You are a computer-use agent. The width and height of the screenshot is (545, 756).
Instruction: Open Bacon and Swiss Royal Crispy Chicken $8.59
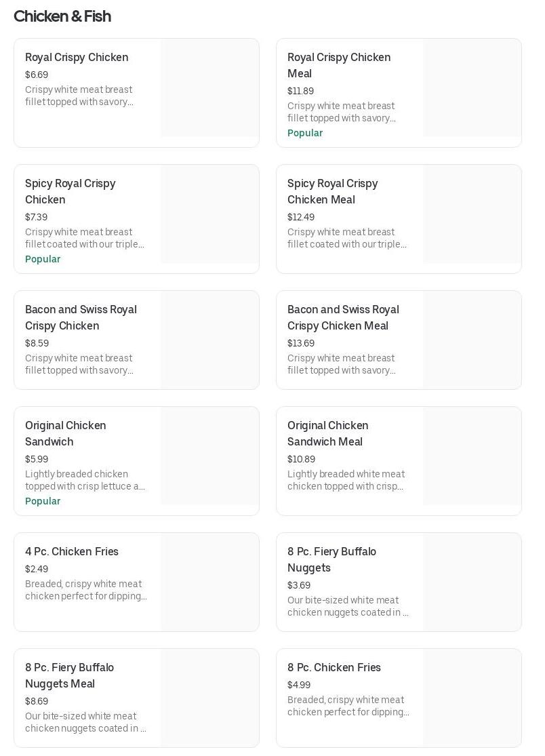coord(81,317)
